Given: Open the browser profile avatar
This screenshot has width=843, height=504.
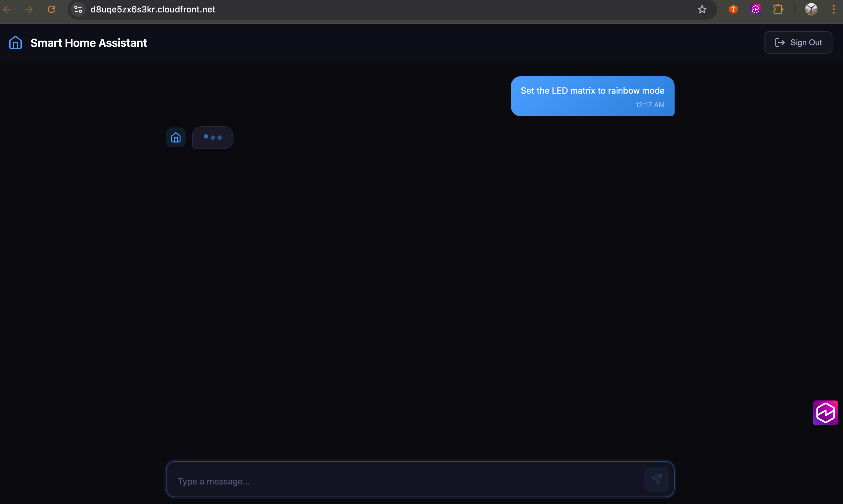Looking at the screenshot, I should pos(811,10).
